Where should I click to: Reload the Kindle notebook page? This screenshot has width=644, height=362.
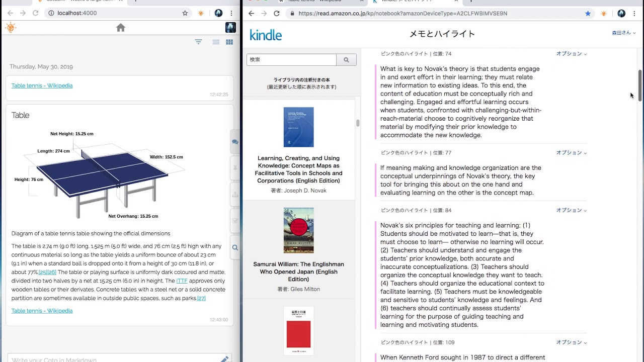(276, 14)
